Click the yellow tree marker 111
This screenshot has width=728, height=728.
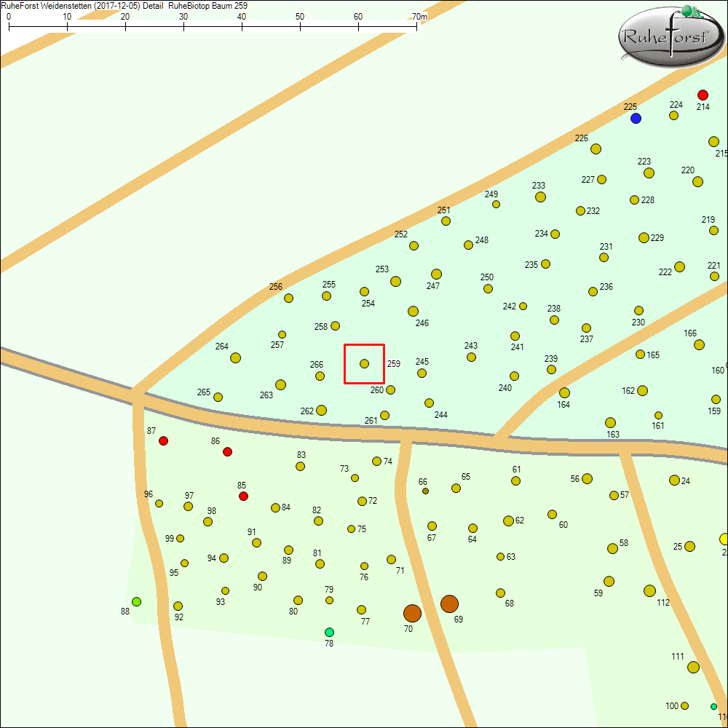[693, 667]
